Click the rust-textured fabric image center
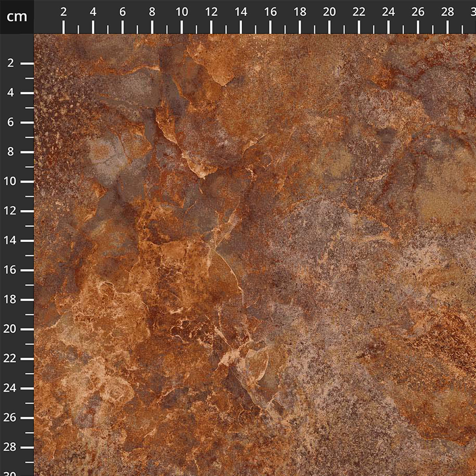 [255, 255]
